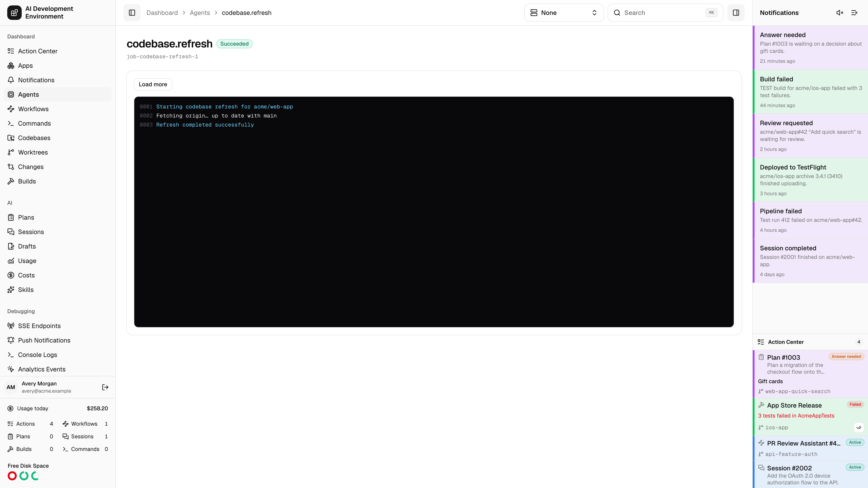
Task: Open Apps in sidebar
Action: [x=58, y=66]
